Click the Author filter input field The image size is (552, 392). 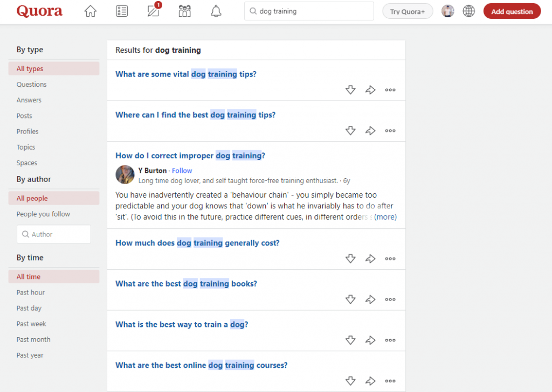pos(54,234)
